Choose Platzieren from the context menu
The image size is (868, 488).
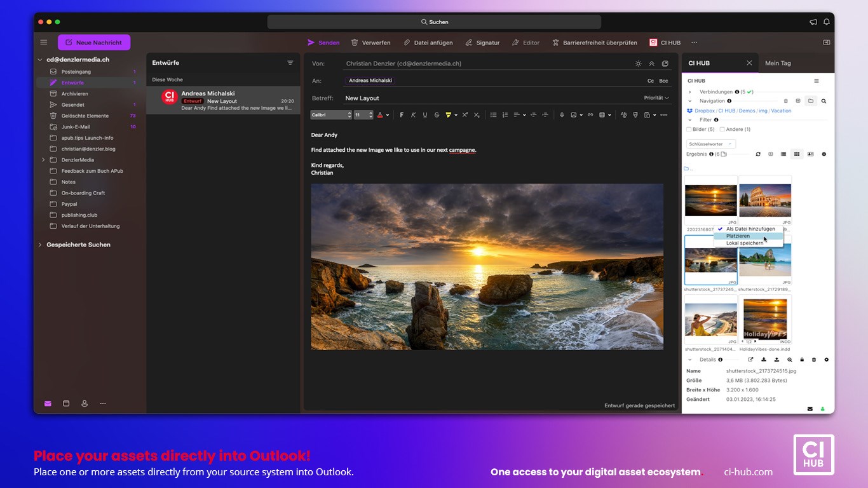[748, 236]
